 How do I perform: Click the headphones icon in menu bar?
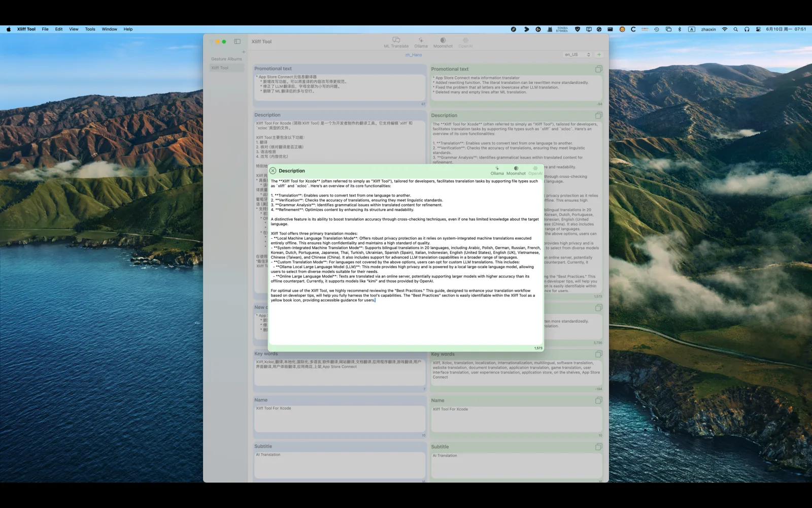point(747,29)
